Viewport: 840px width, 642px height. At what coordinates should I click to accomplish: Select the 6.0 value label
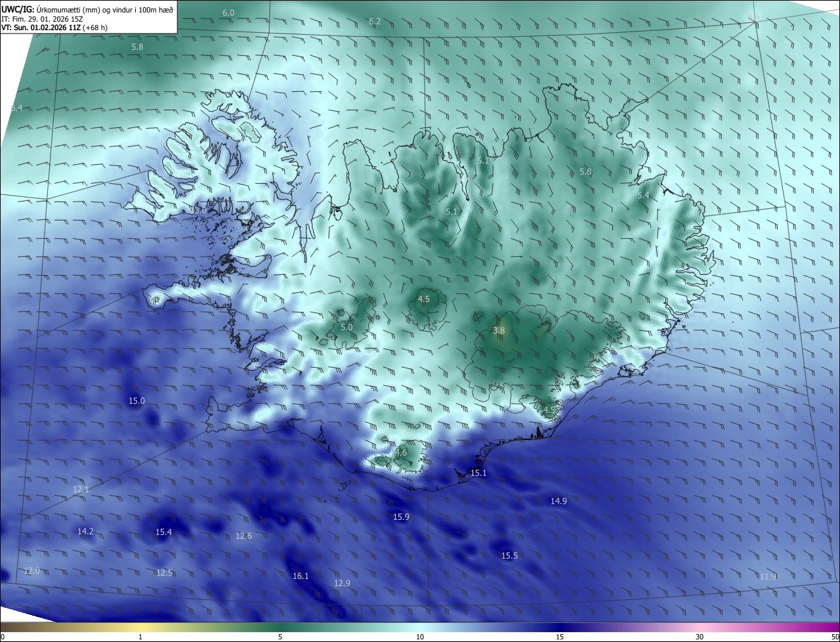[x=228, y=13]
